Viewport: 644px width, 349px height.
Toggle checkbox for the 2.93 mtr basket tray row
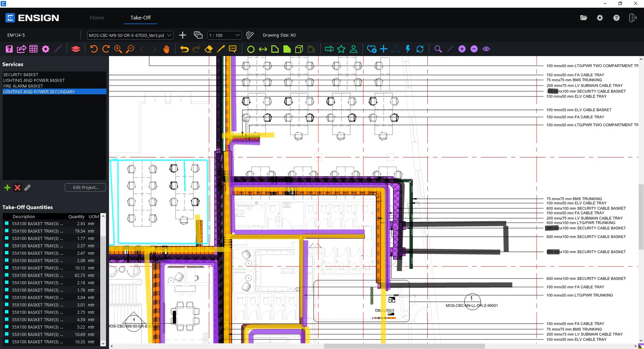tap(6, 223)
